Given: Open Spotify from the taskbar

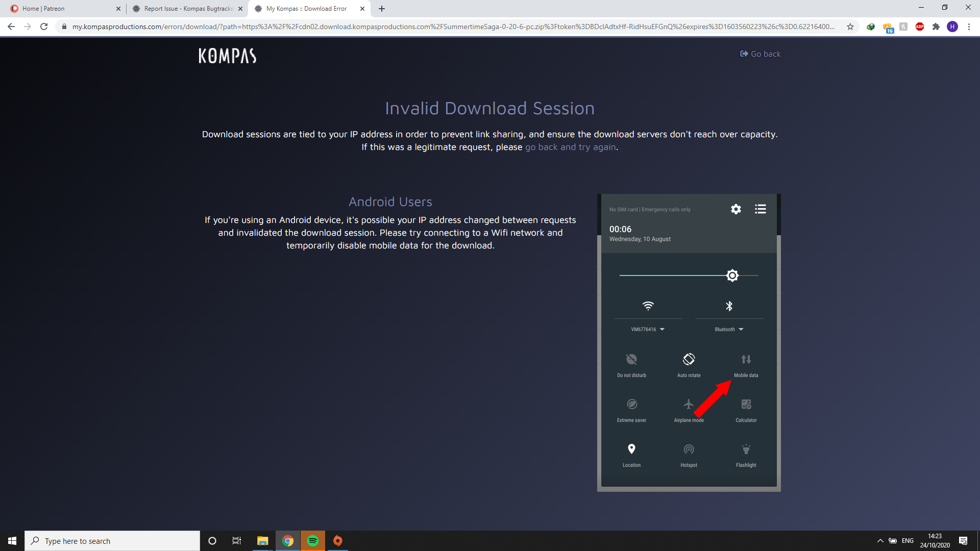Looking at the screenshot, I should click(313, 541).
